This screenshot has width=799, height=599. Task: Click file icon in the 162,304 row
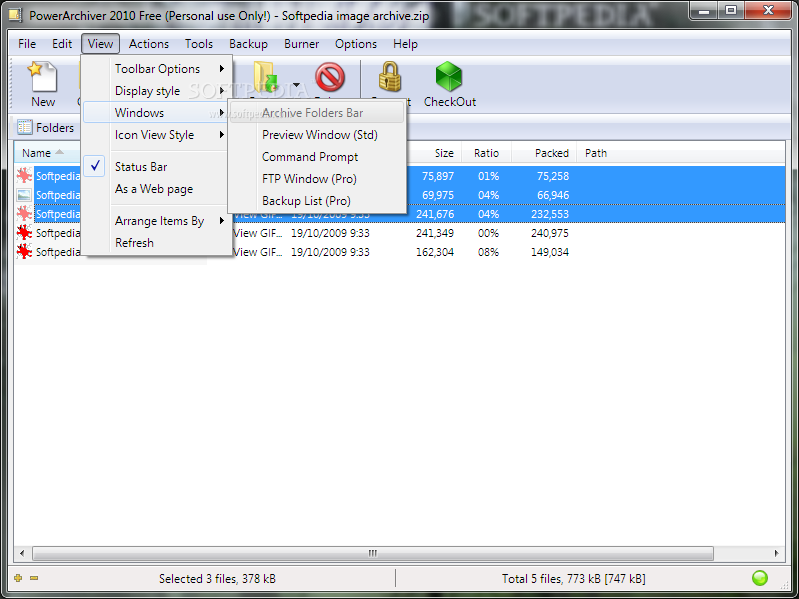24,252
